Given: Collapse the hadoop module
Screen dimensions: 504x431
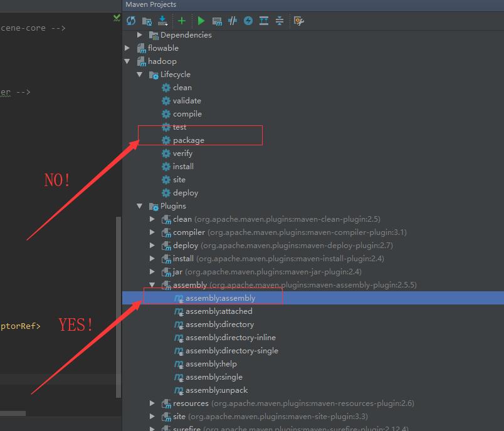Looking at the screenshot, I should tap(127, 61).
